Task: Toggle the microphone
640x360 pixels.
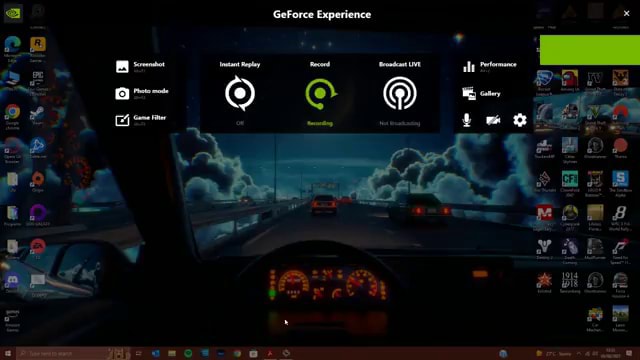Action: 467,120
